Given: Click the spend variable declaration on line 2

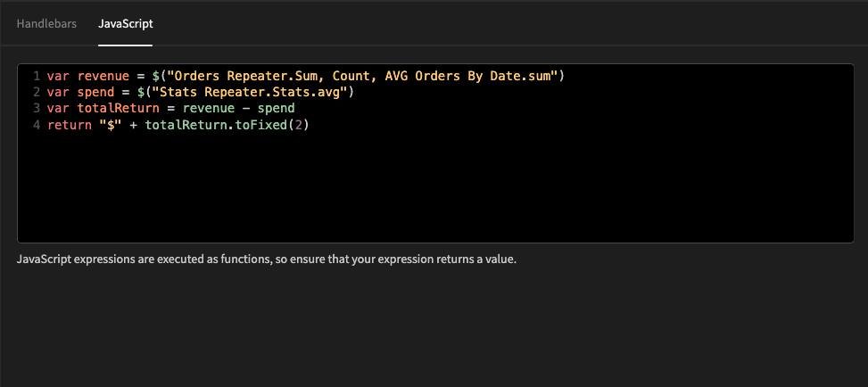Looking at the screenshot, I should [x=95, y=92].
